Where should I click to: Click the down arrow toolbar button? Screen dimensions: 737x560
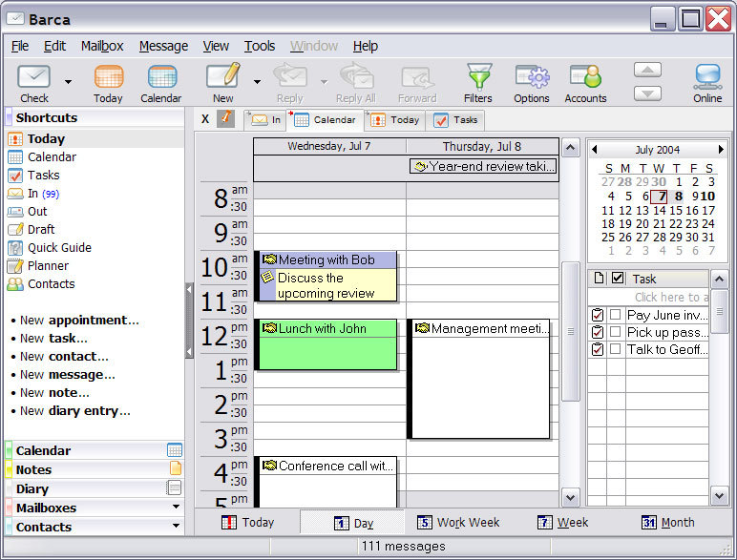click(647, 93)
